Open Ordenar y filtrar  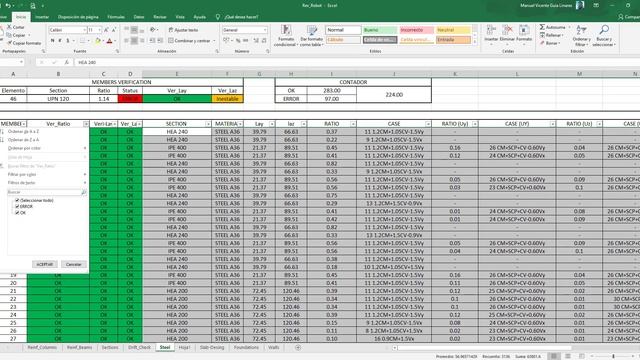point(581,35)
